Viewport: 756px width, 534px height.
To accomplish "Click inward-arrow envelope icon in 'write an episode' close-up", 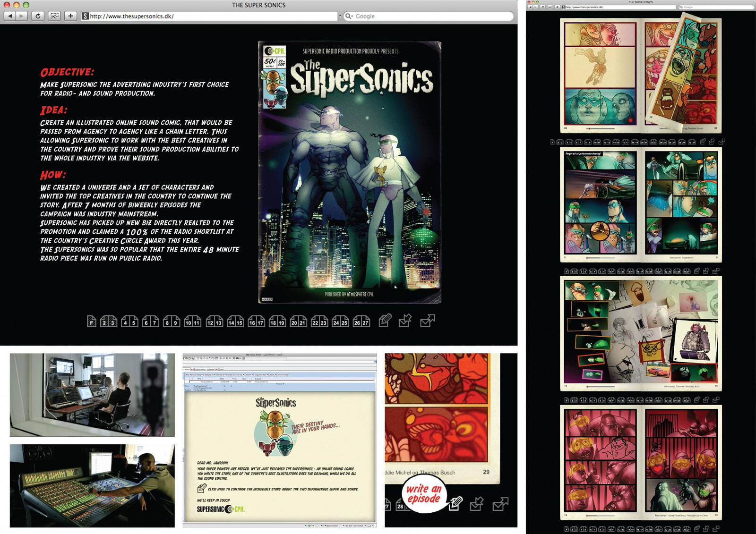I will [477, 504].
